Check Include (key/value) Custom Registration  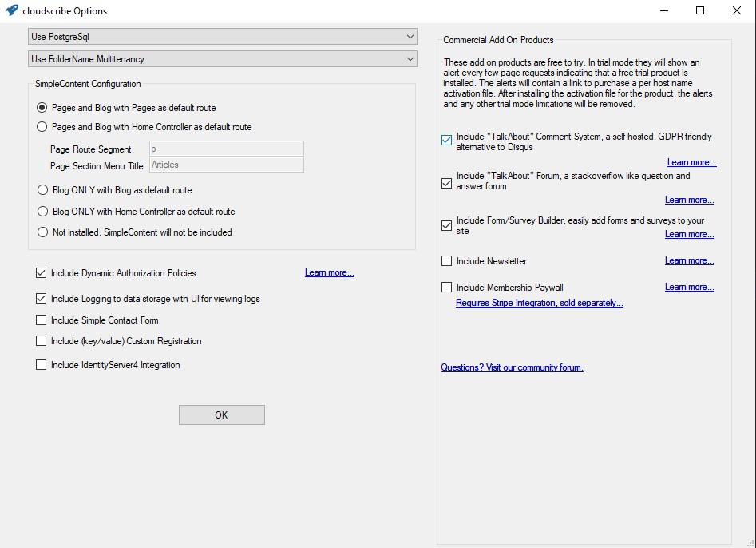(42, 341)
